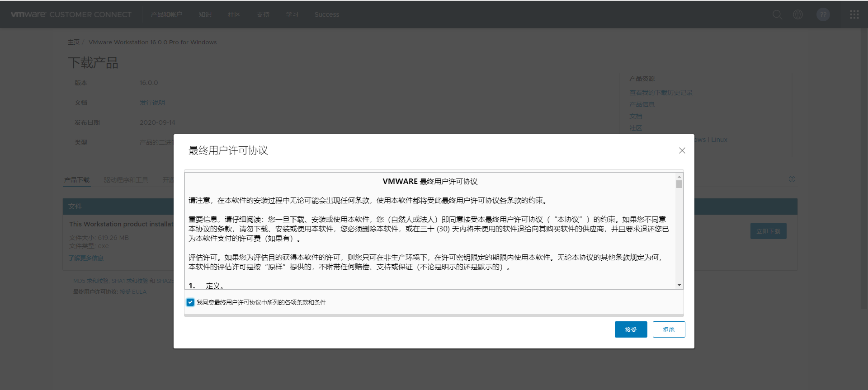
Task: Click the 接受 button in the dialog
Action: point(631,329)
